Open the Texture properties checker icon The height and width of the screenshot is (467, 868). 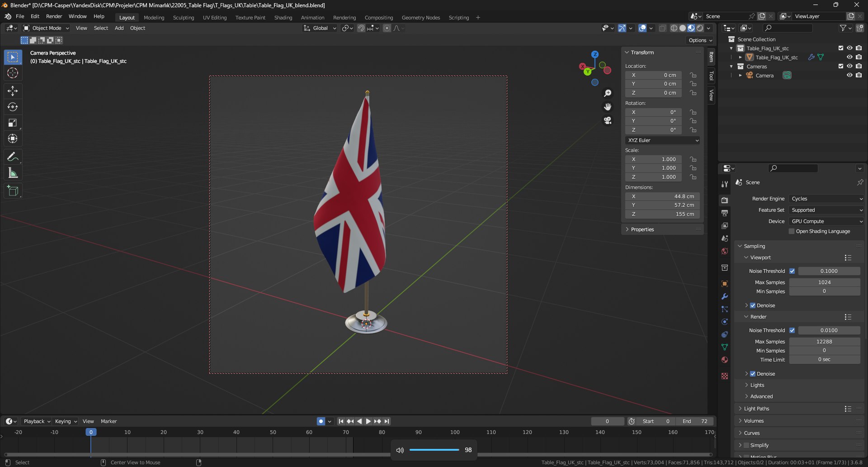(x=725, y=376)
